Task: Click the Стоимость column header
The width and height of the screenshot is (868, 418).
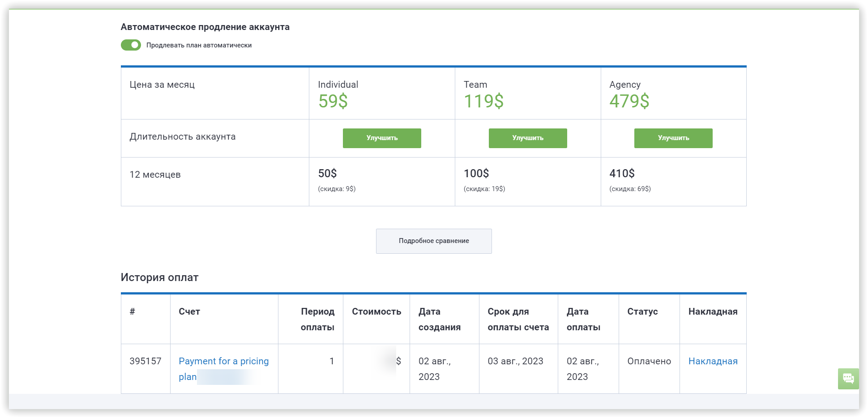Action: 376,311
